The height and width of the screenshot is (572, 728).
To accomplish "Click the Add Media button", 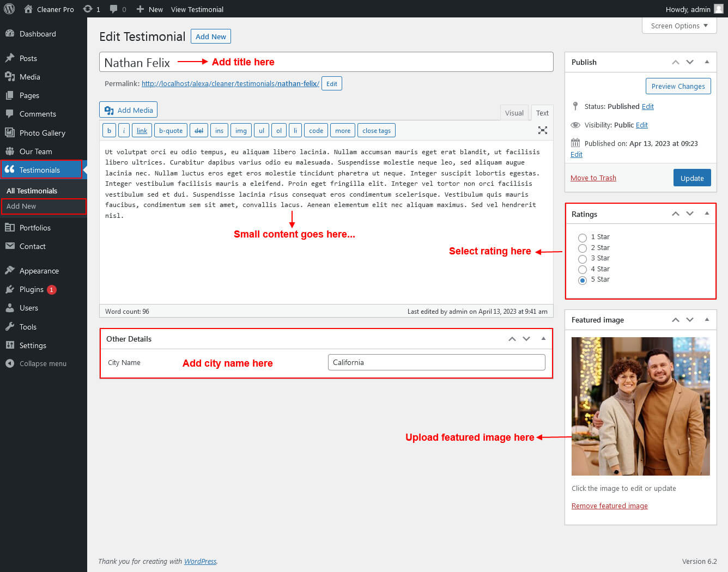I will 129,110.
